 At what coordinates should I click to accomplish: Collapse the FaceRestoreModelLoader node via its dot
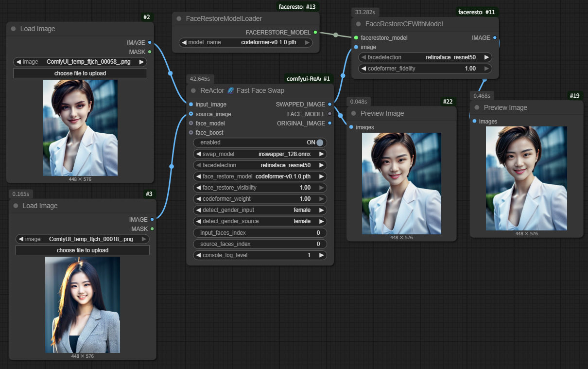coord(179,18)
